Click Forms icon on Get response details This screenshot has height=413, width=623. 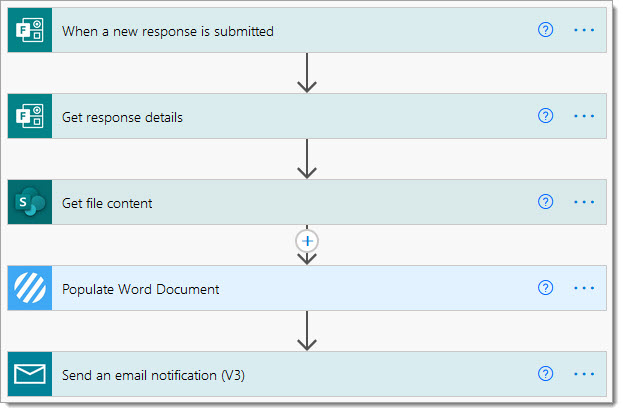point(30,116)
